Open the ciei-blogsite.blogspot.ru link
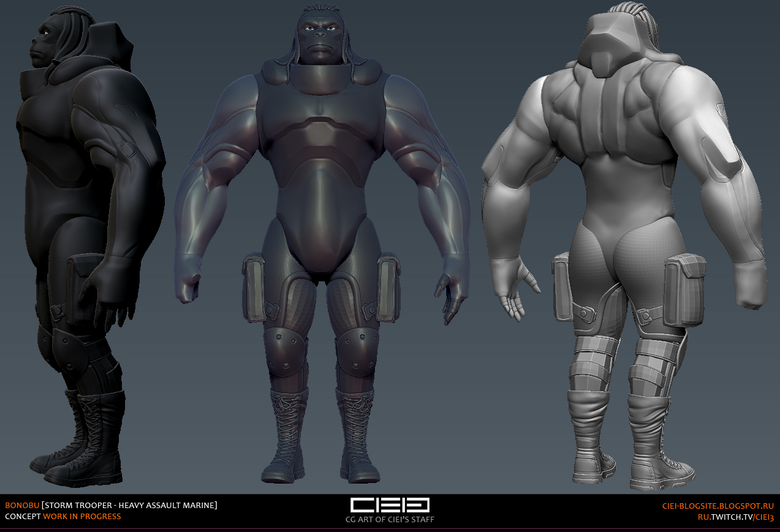Screen dimensions: 780x532 click(x=718, y=506)
